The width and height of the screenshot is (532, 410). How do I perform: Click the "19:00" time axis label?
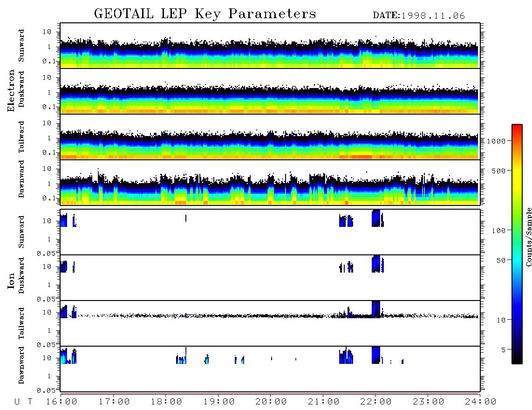coord(219,402)
